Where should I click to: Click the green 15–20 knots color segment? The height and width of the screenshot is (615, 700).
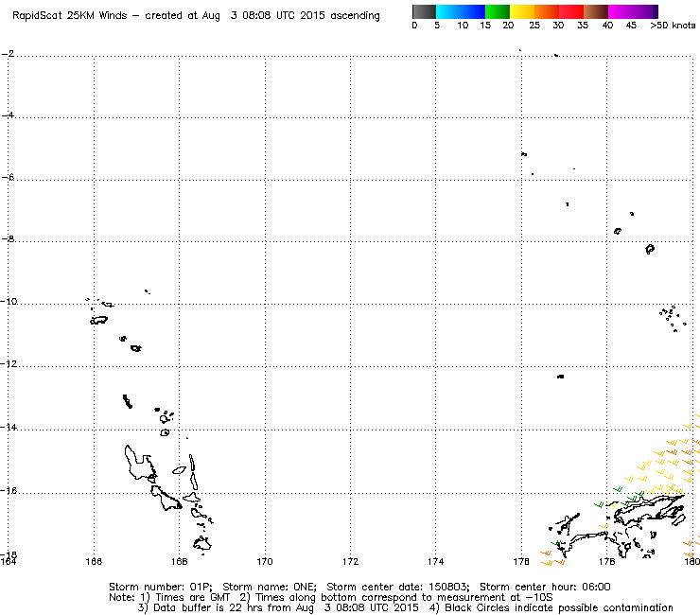(x=498, y=11)
